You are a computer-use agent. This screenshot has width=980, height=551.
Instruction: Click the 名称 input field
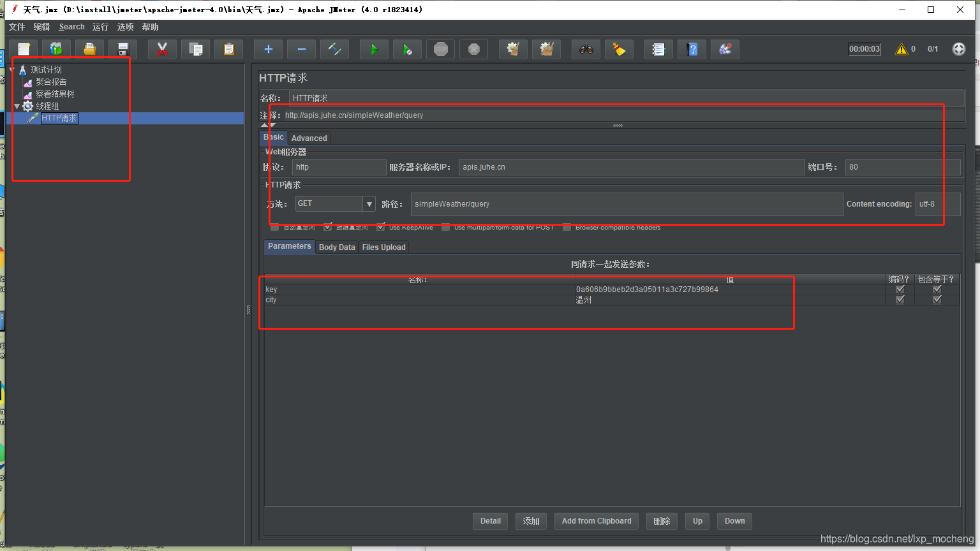pos(627,98)
